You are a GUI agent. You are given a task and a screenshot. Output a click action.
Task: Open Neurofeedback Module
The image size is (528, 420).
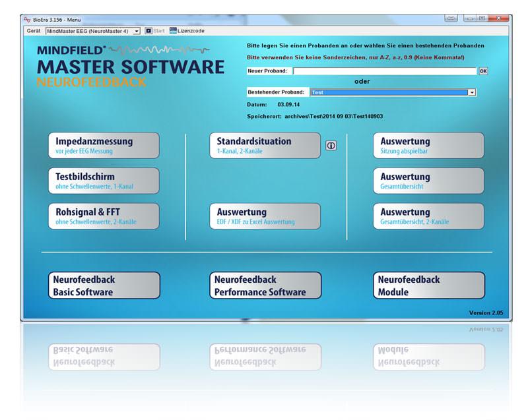429,285
